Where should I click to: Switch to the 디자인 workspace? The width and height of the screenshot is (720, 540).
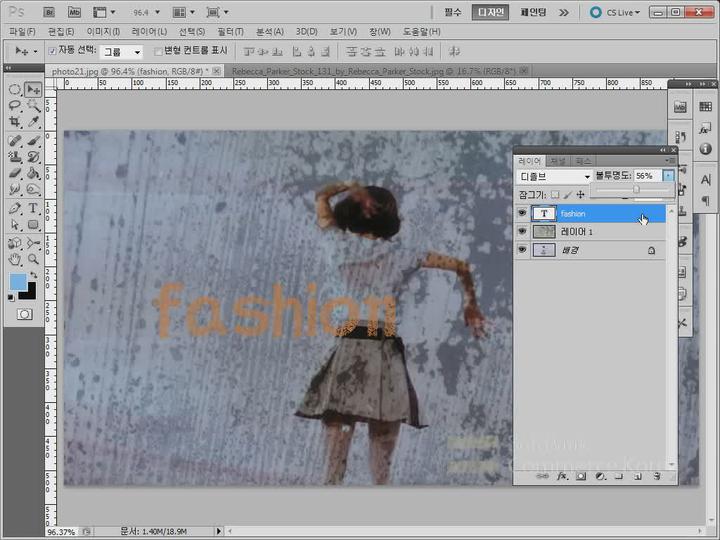[x=490, y=12]
